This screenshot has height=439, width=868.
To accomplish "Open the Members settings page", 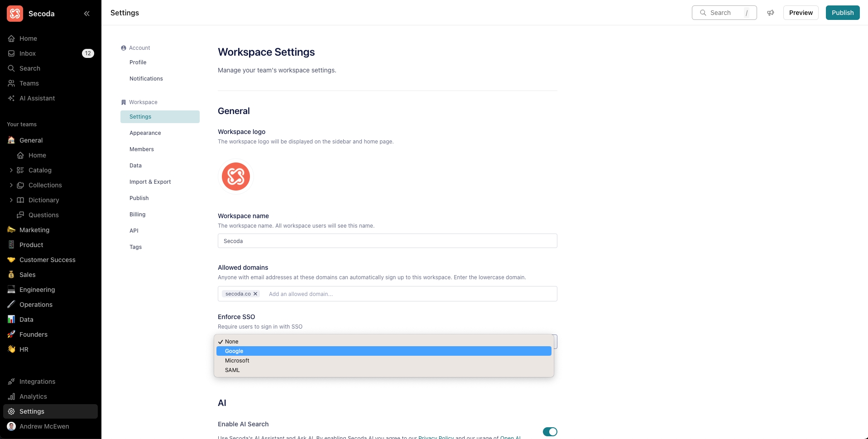I will (x=160, y=149).
